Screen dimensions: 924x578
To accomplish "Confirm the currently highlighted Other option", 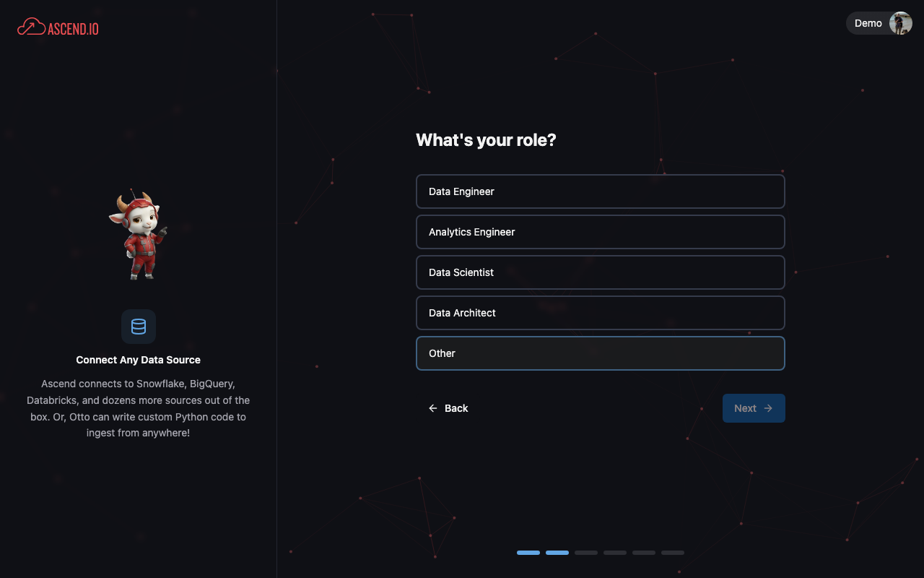I will click(x=601, y=353).
